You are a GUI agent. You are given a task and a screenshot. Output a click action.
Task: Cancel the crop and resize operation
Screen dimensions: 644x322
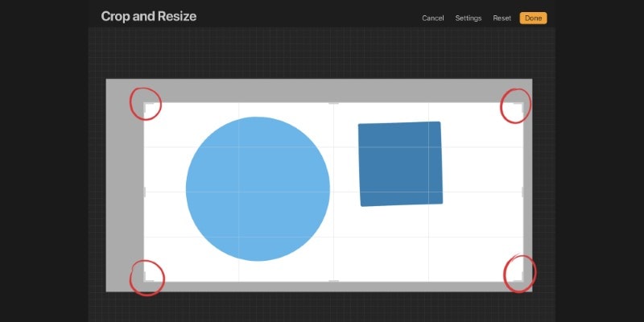433,18
